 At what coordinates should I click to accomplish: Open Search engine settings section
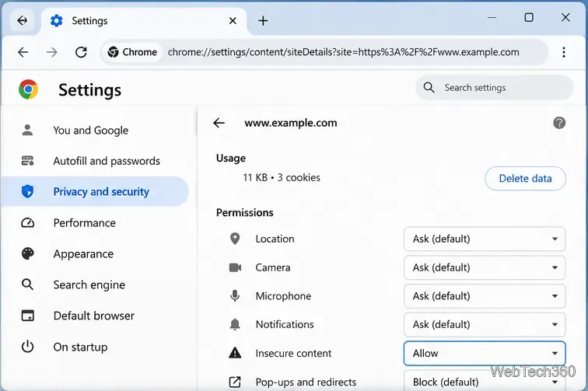point(95,285)
